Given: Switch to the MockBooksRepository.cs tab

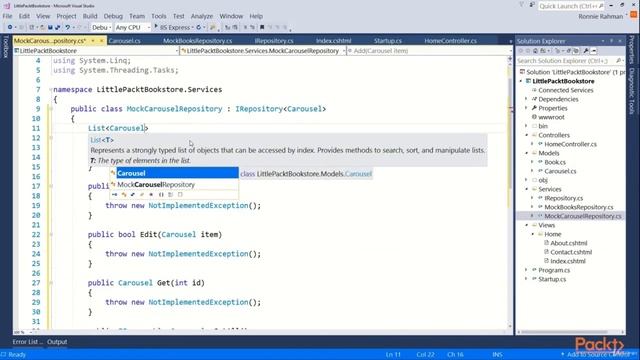Looking at the screenshot, I should click(x=198, y=41).
